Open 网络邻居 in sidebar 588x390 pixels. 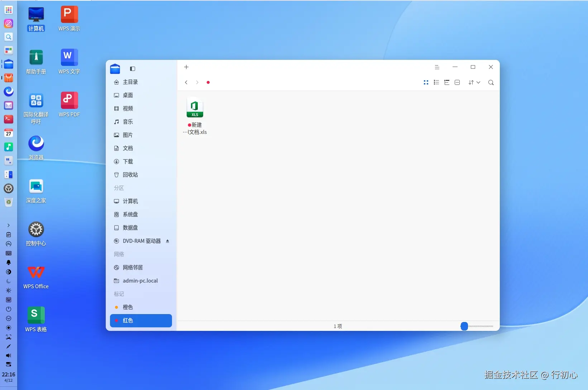[141, 268]
